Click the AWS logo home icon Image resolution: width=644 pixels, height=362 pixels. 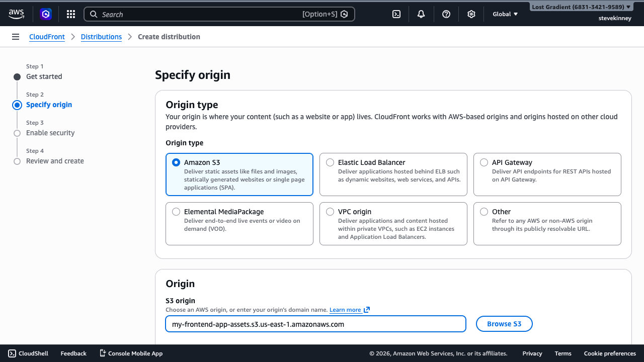16,14
